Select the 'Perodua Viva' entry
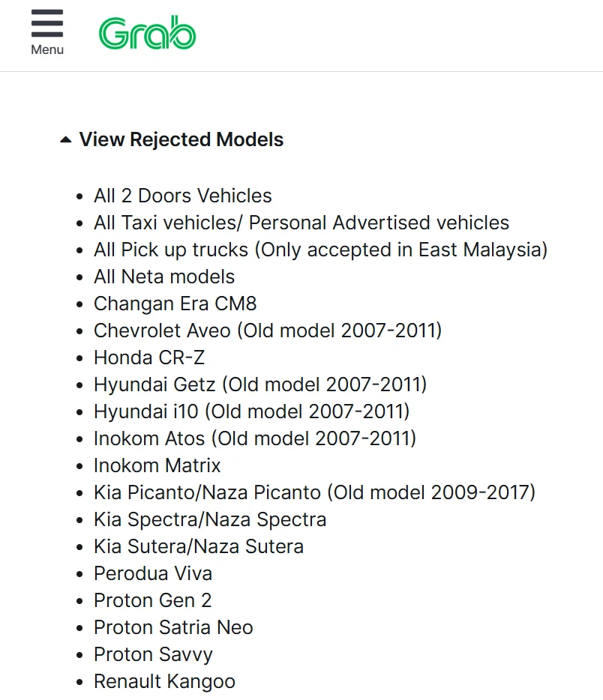 (x=152, y=574)
